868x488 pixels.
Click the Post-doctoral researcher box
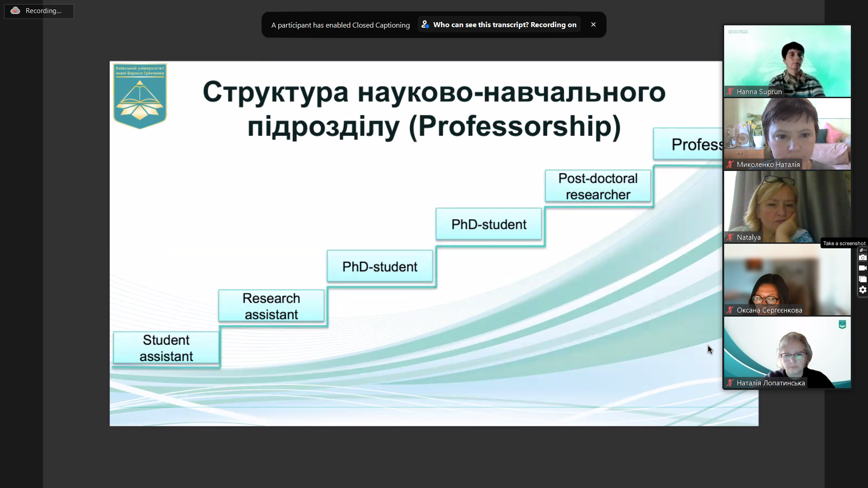tap(598, 186)
